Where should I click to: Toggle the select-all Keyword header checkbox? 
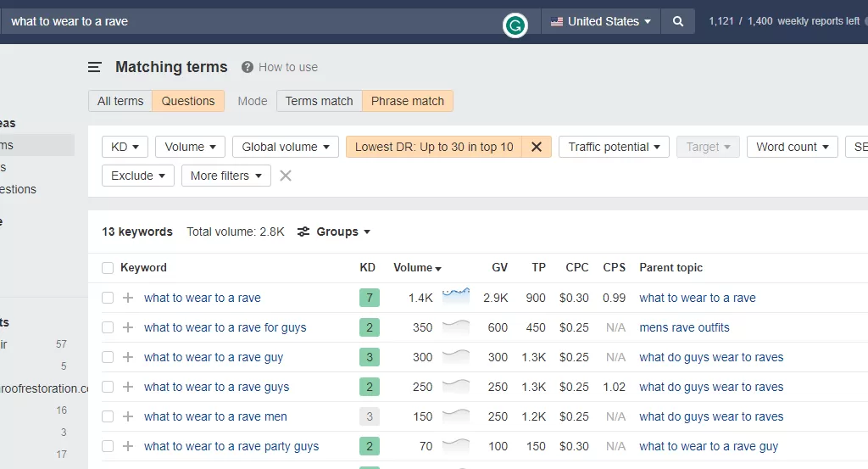click(108, 268)
